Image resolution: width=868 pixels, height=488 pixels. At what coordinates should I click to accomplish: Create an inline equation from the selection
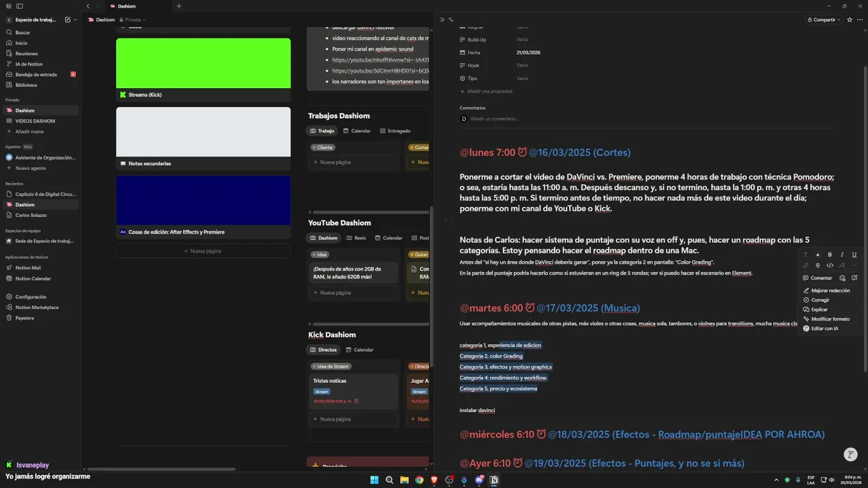(842, 266)
